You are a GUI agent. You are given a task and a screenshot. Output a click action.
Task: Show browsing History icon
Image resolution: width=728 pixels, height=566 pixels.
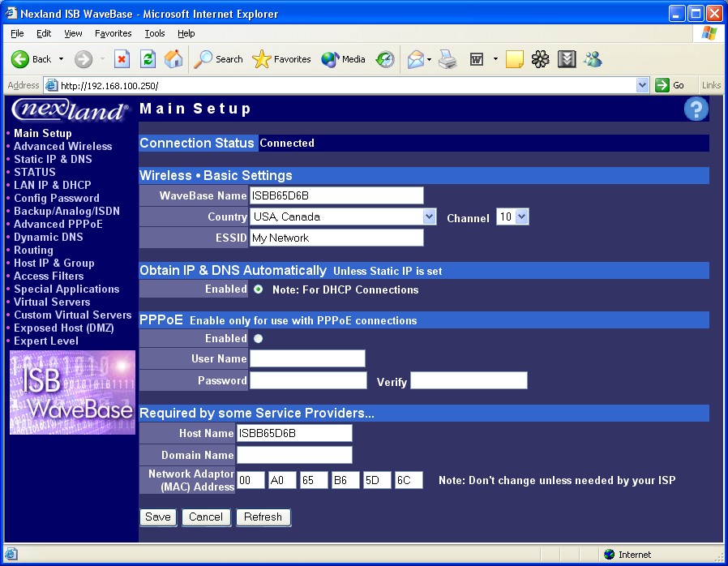385,59
